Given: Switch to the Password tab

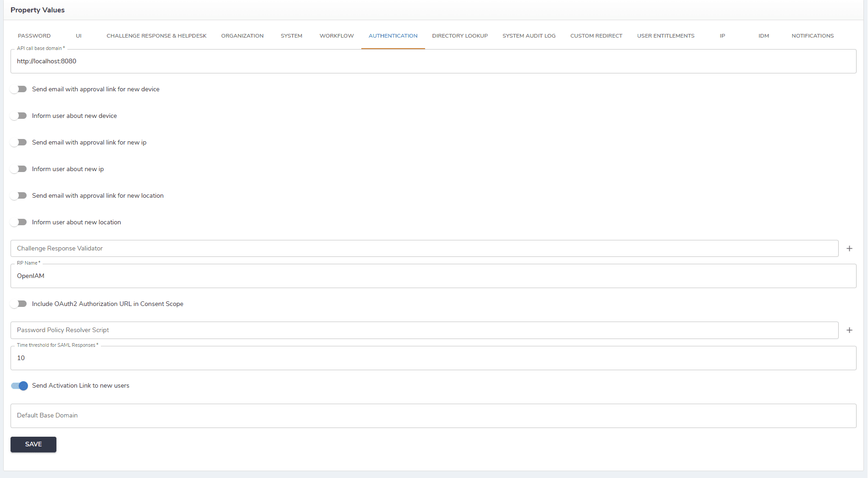Looking at the screenshot, I should click(x=34, y=36).
